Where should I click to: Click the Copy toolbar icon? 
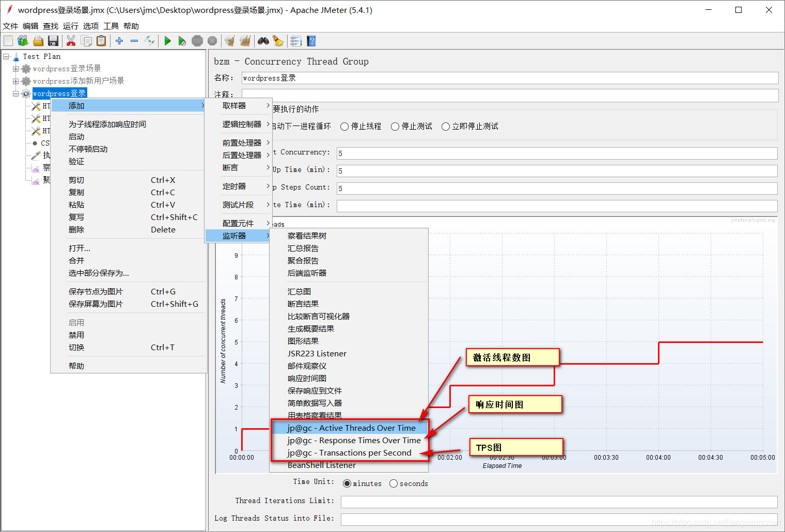(86, 41)
